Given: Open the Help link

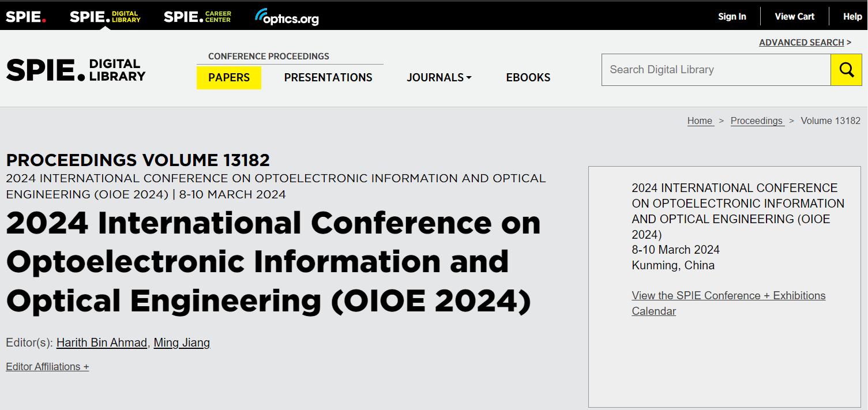Looking at the screenshot, I should (x=852, y=16).
